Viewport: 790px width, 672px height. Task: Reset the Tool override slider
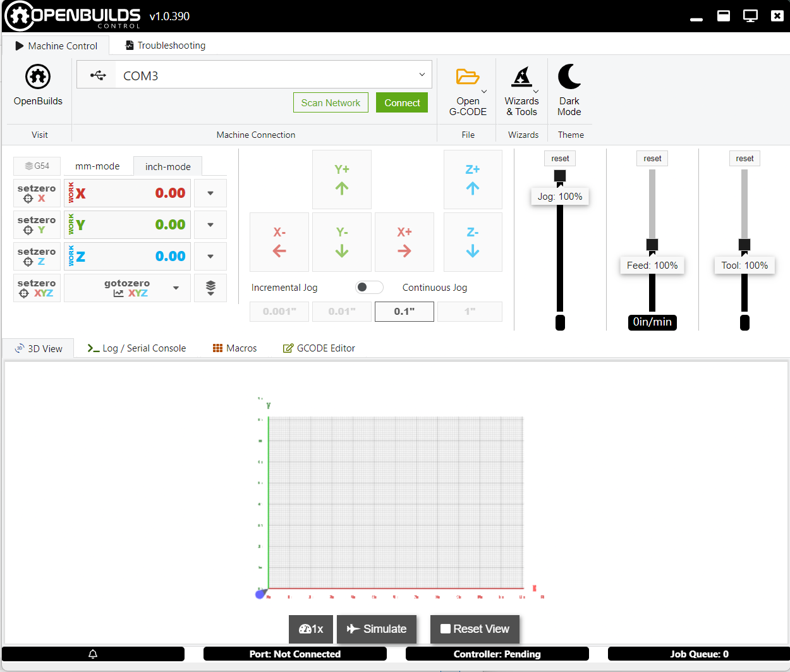point(744,159)
